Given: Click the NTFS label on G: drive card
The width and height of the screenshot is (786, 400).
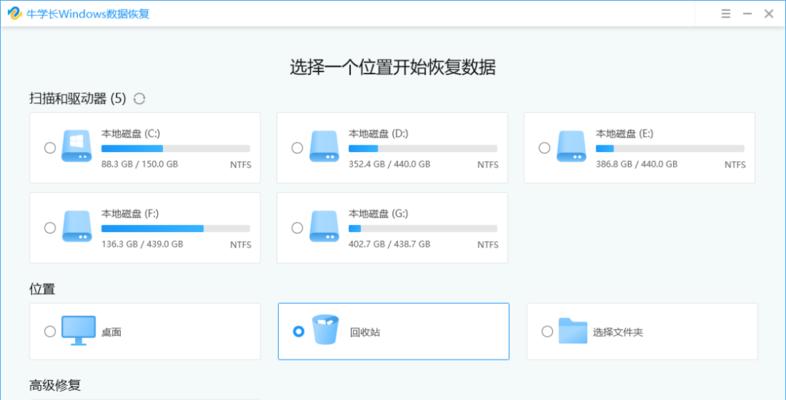Looking at the screenshot, I should point(488,245).
